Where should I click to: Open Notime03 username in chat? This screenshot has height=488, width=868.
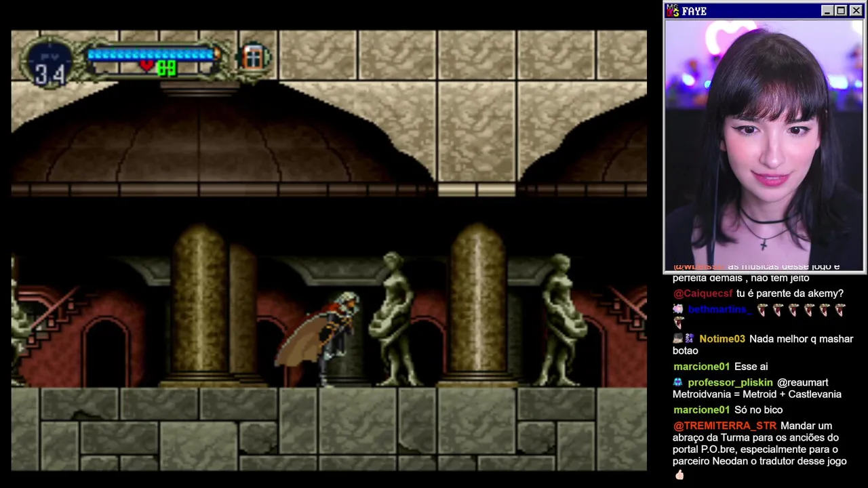coord(722,339)
